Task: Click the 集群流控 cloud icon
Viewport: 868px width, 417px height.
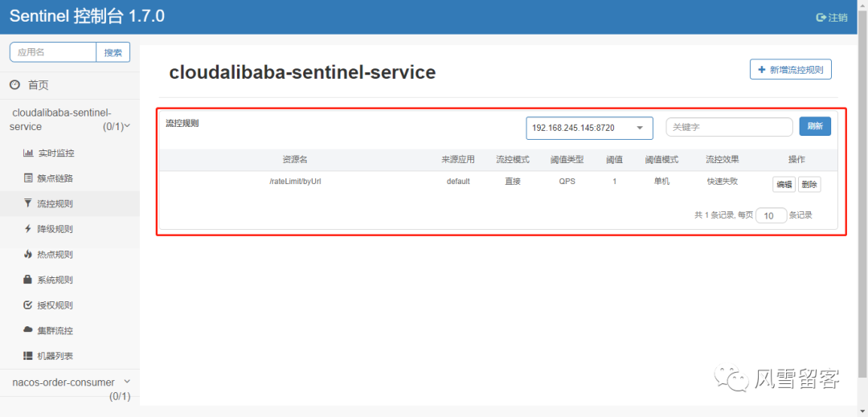Action: [28, 330]
